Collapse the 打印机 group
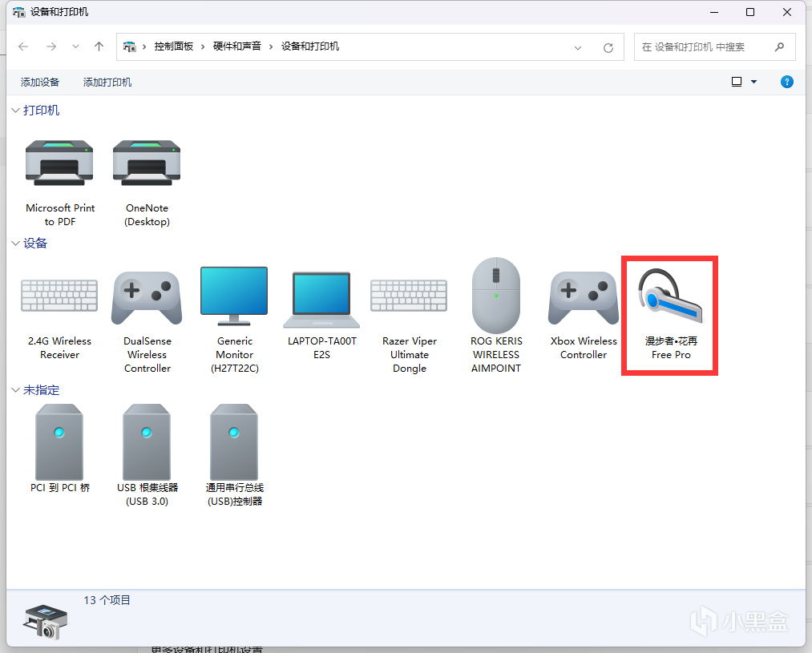The height and width of the screenshot is (653, 812). click(15, 111)
